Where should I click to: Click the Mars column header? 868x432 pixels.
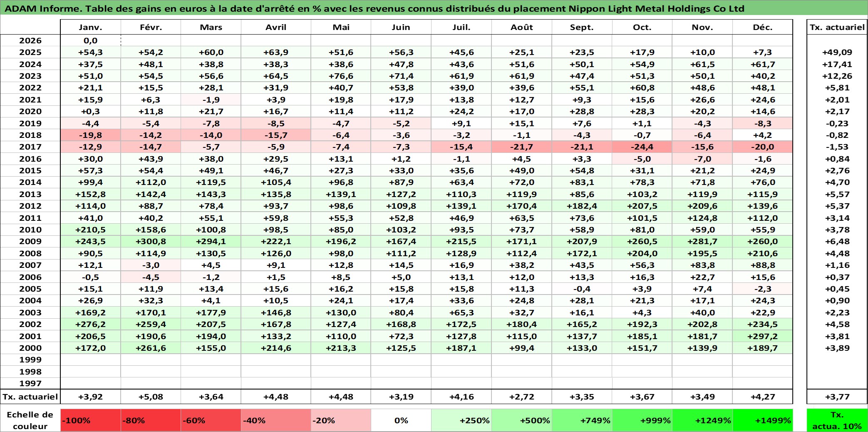211,27
